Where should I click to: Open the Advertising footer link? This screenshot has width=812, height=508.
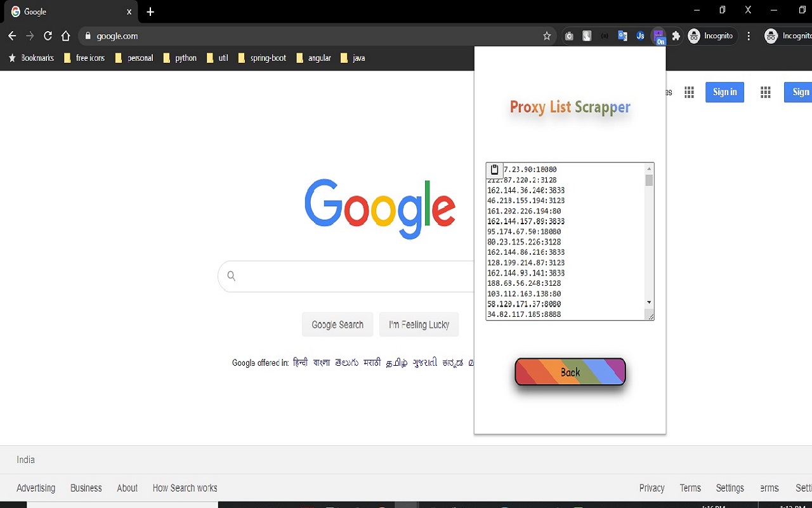36,488
